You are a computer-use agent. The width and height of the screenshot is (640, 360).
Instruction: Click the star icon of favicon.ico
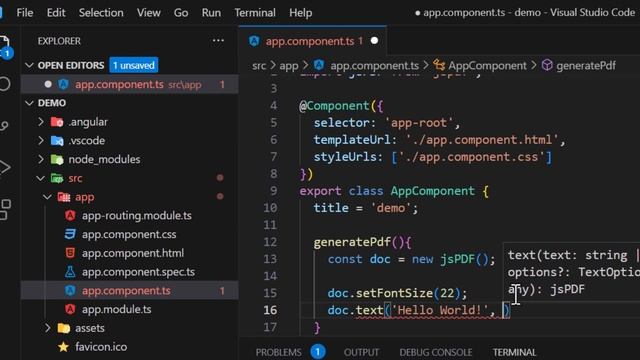(63, 347)
